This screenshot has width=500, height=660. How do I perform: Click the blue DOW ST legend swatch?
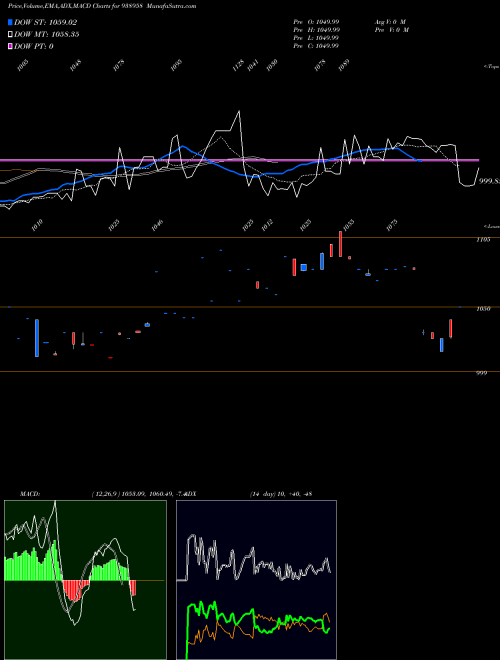[x=11, y=22]
